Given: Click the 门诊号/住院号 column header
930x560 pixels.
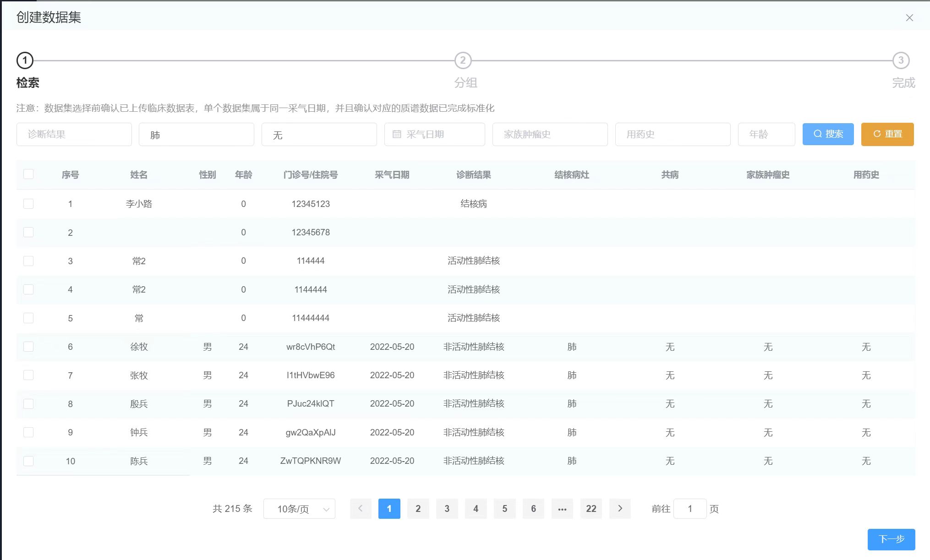Looking at the screenshot, I should coord(311,174).
